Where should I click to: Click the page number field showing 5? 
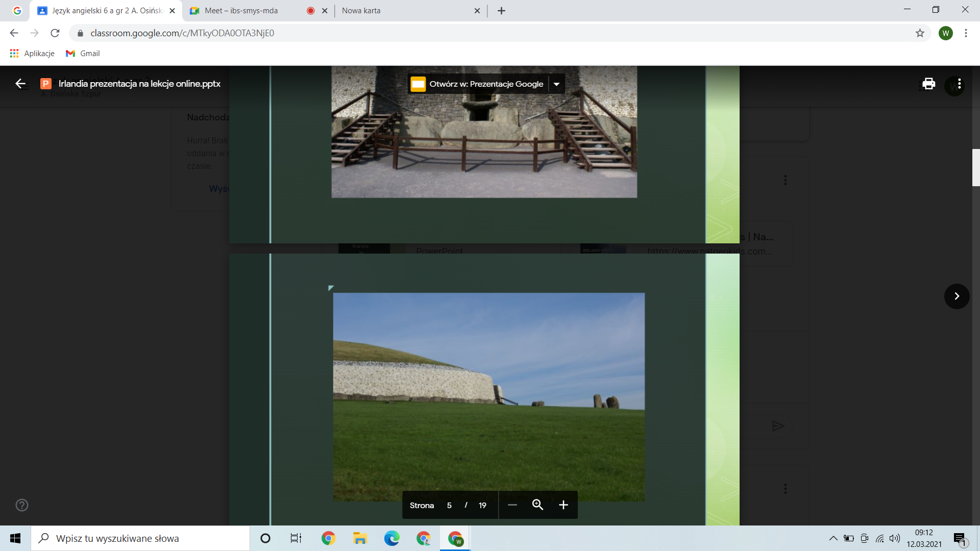(449, 506)
